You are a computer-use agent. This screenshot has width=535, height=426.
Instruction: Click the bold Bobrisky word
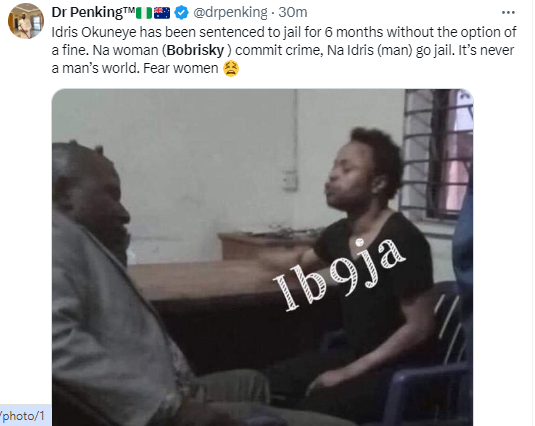[196, 50]
